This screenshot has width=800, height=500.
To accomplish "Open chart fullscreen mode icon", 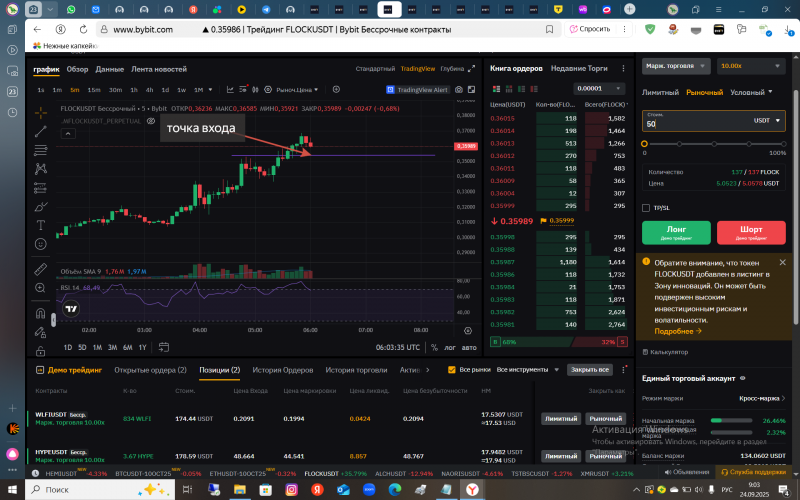I will coord(471,89).
